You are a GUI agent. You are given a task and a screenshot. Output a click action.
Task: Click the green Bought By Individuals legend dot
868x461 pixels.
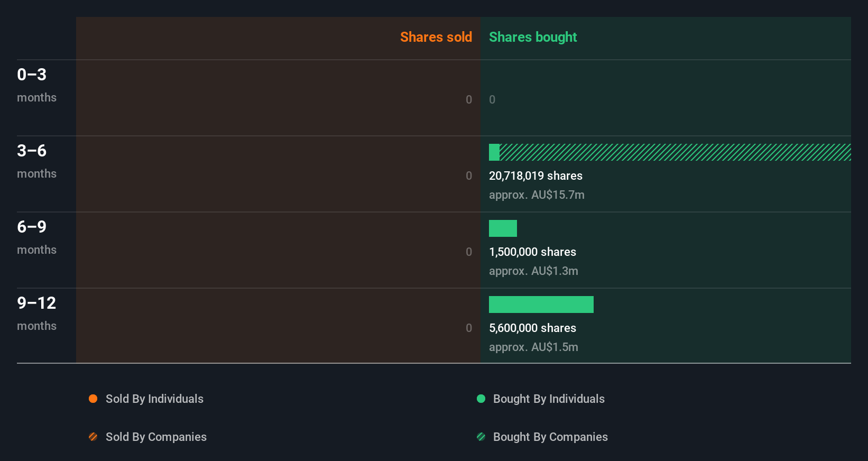point(481,399)
